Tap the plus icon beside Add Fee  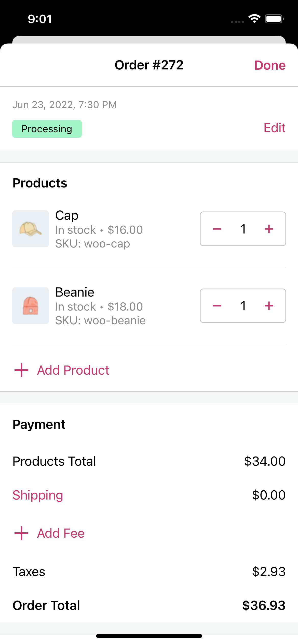click(21, 533)
